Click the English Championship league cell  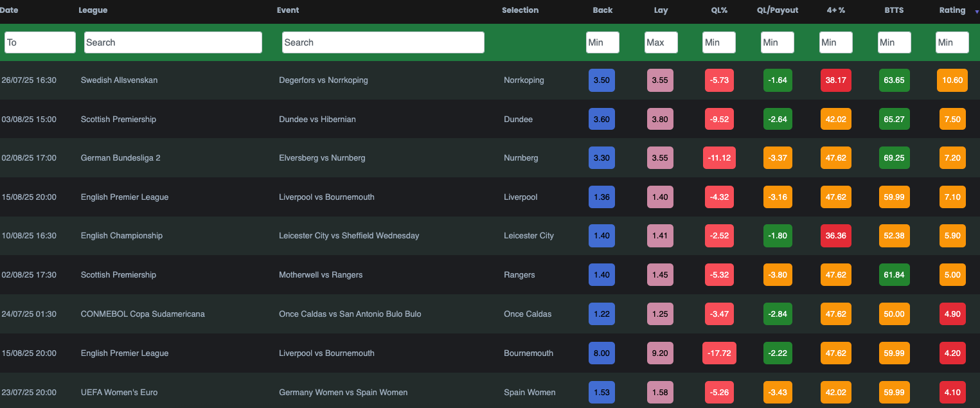tap(121, 236)
